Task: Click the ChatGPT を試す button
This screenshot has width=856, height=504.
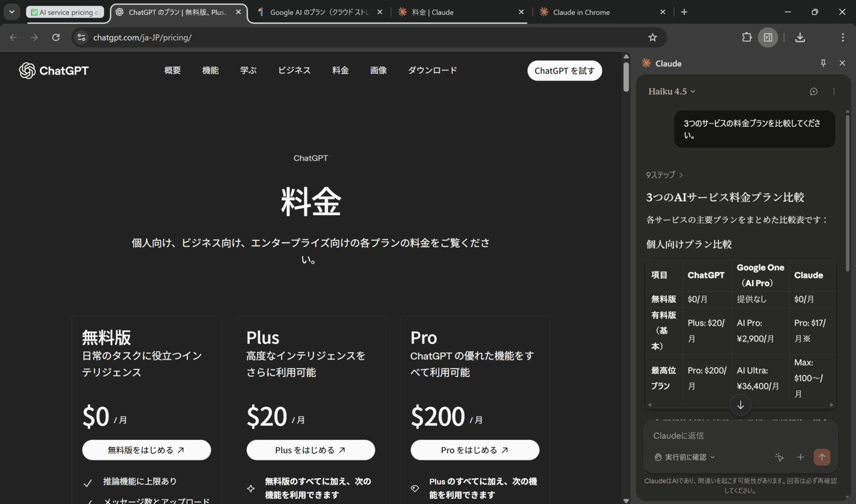Action: pos(564,71)
